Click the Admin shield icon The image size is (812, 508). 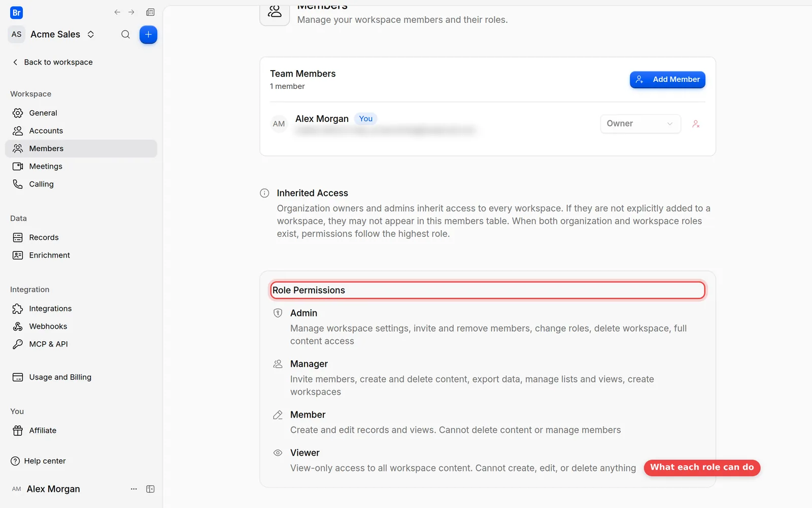(x=278, y=313)
